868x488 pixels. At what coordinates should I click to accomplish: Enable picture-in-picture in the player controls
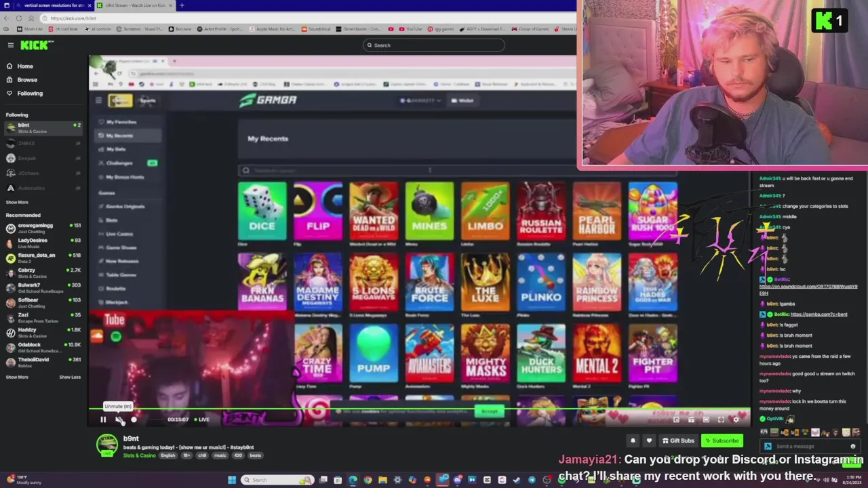[x=676, y=420]
